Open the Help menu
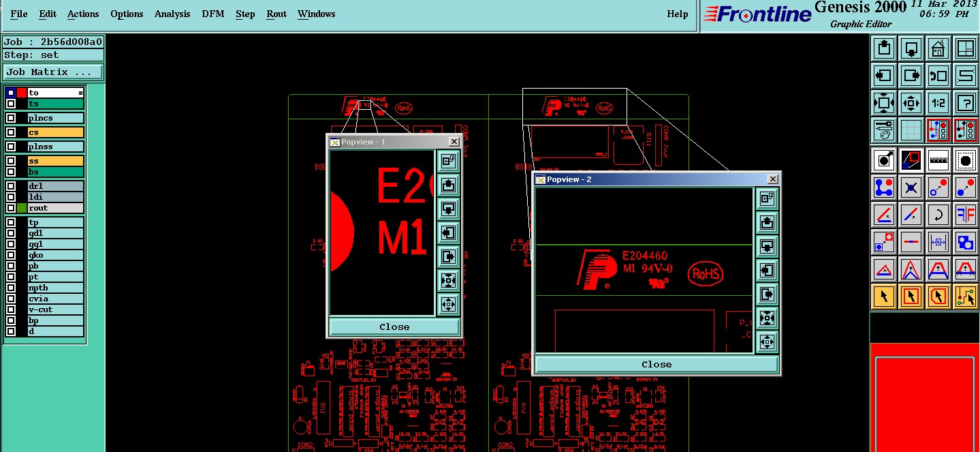This screenshot has width=980, height=452. pos(678,14)
